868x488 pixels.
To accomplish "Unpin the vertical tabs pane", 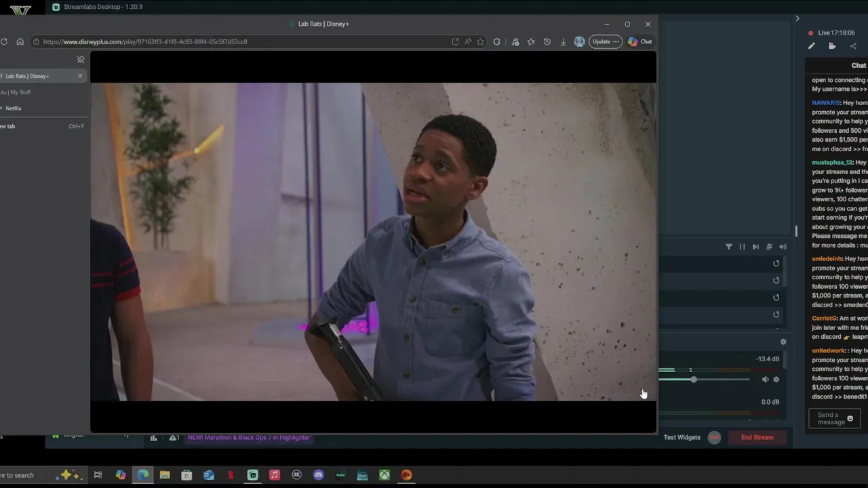I will point(81,60).
